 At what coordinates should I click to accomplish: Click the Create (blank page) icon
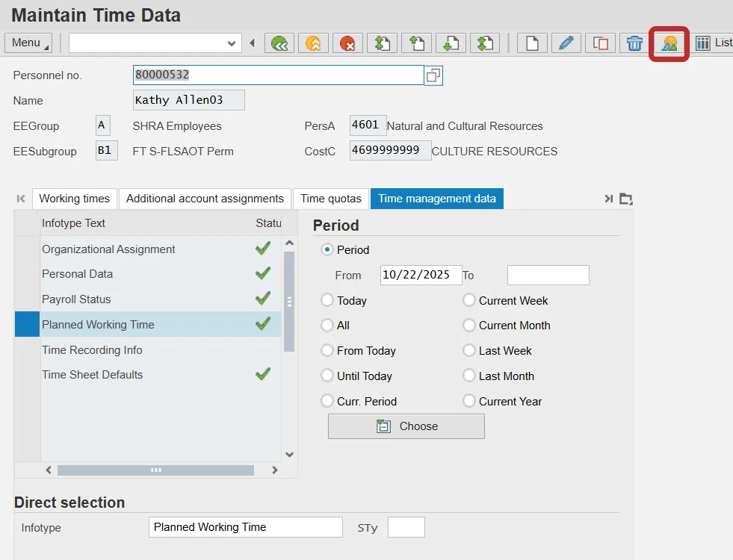tap(532, 43)
